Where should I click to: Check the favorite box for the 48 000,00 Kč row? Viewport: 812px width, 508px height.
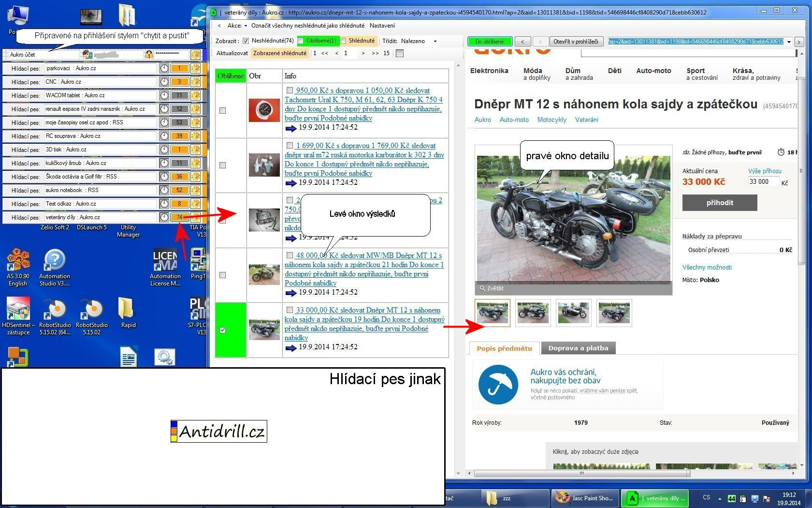click(223, 275)
